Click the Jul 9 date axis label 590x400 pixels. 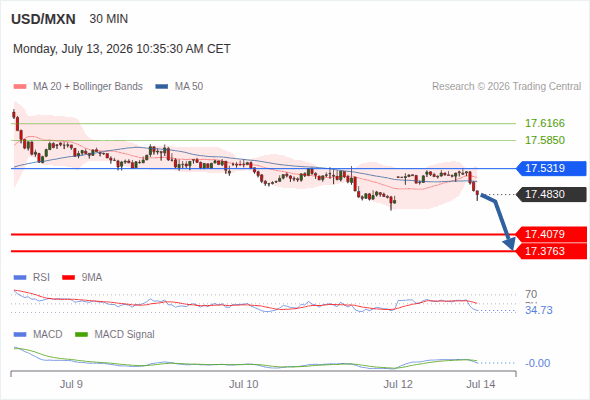pos(71,385)
